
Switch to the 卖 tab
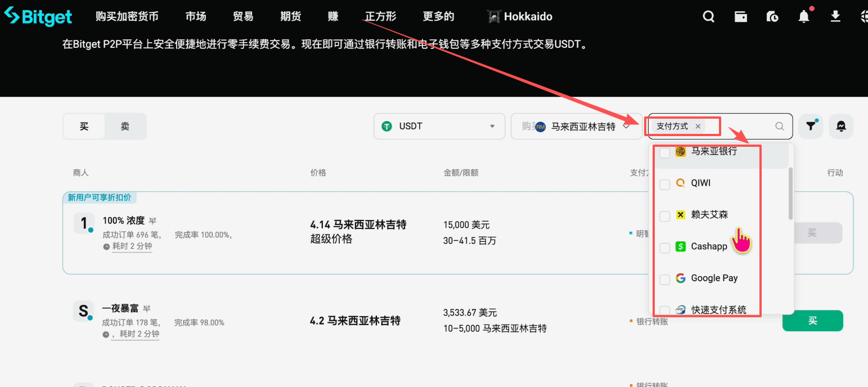point(125,126)
